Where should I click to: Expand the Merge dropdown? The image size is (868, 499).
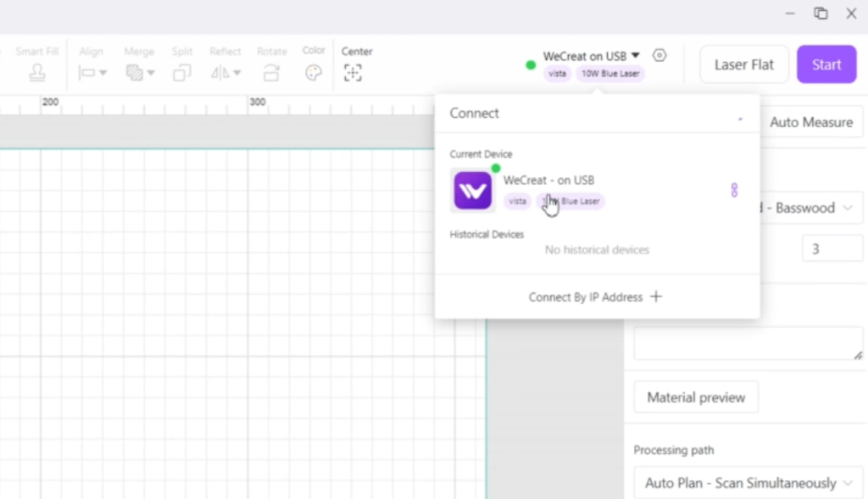pos(140,73)
